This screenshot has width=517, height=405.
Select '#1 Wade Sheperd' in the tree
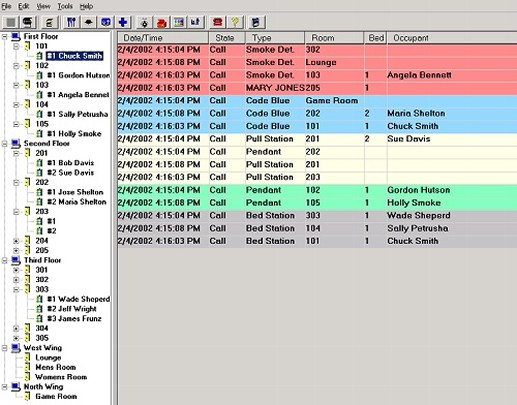click(78, 299)
